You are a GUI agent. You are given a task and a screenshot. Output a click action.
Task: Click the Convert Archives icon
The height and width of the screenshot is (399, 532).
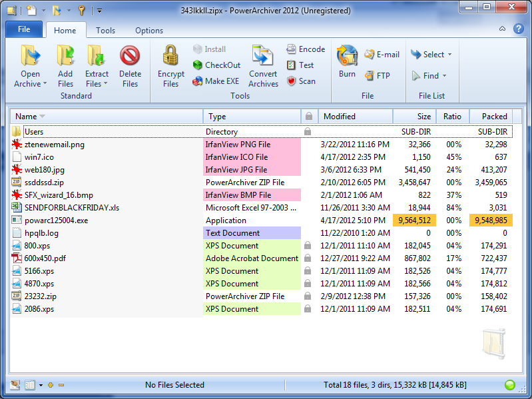[262, 56]
